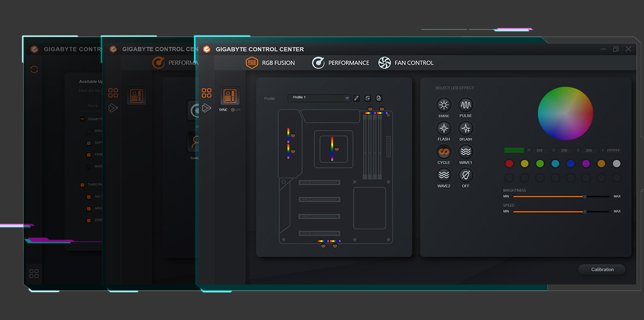The image size is (644, 320).
Task: Export the current RGB profile
Action: pos(367,98)
